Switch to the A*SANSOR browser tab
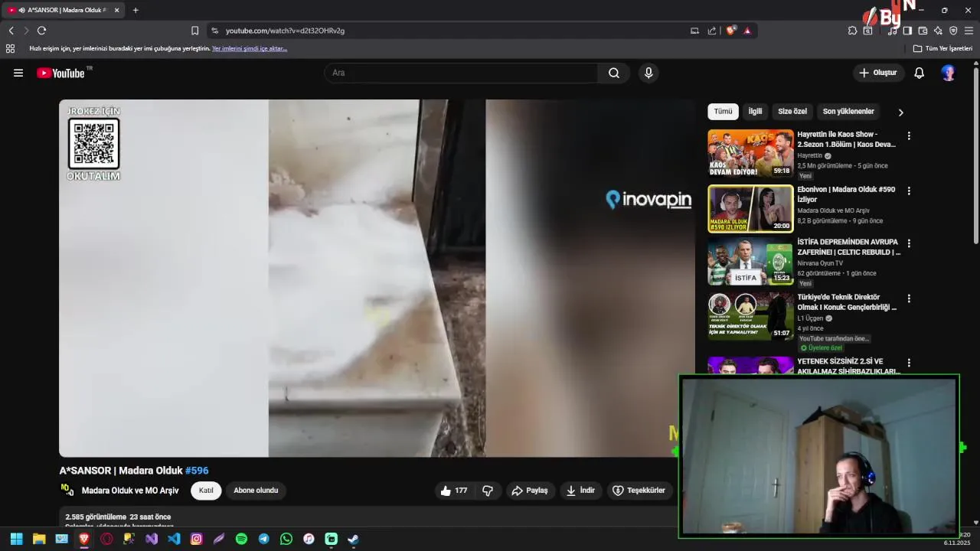Image resolution: width=980 pixels, height=551 pixels. pos(64,10)
